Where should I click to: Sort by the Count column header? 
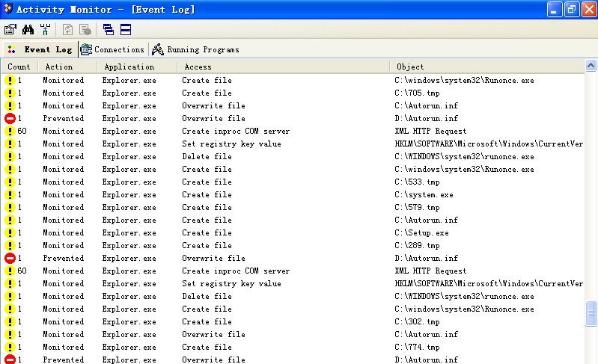click(x=19, y=67)
